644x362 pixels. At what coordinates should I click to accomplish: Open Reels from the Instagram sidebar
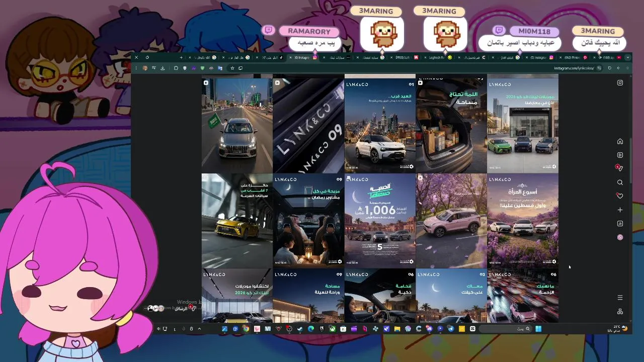620,155
